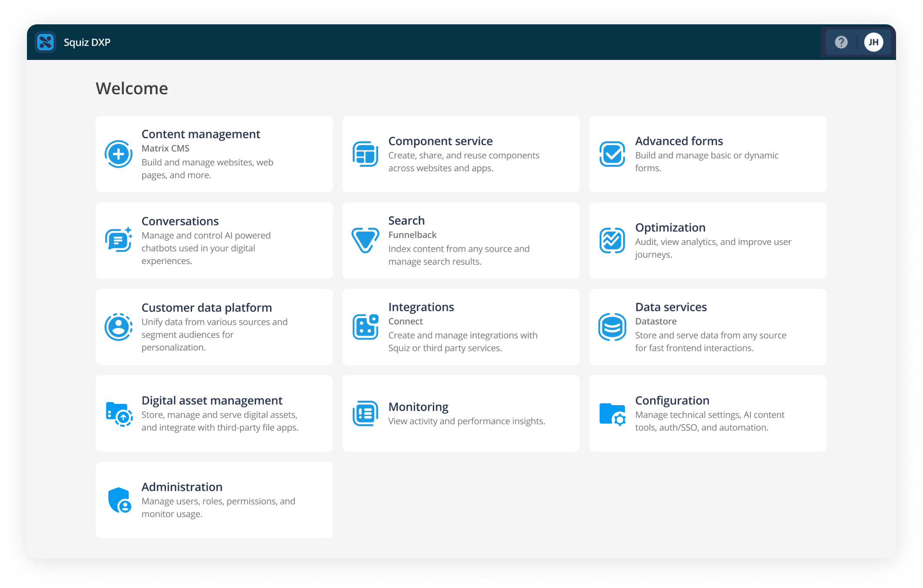
Task: Click the Connect subtitle under Integrations
Action: 405,321
